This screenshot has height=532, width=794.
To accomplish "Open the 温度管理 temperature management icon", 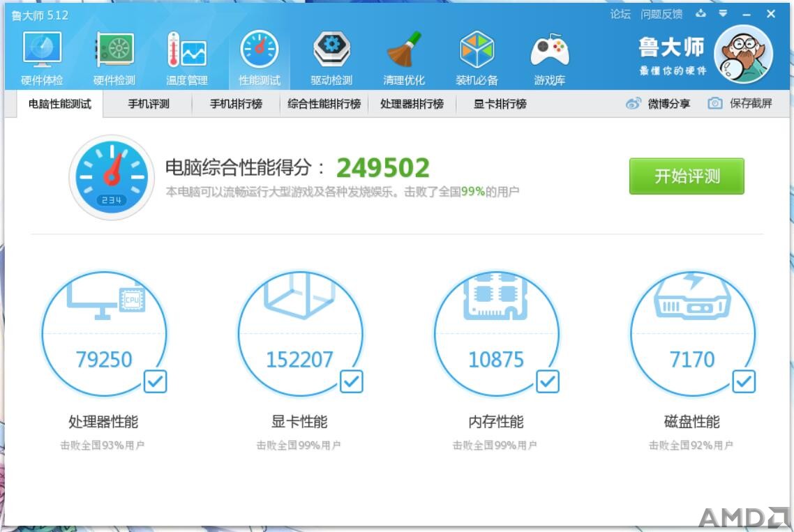I will tap(187, 50).
